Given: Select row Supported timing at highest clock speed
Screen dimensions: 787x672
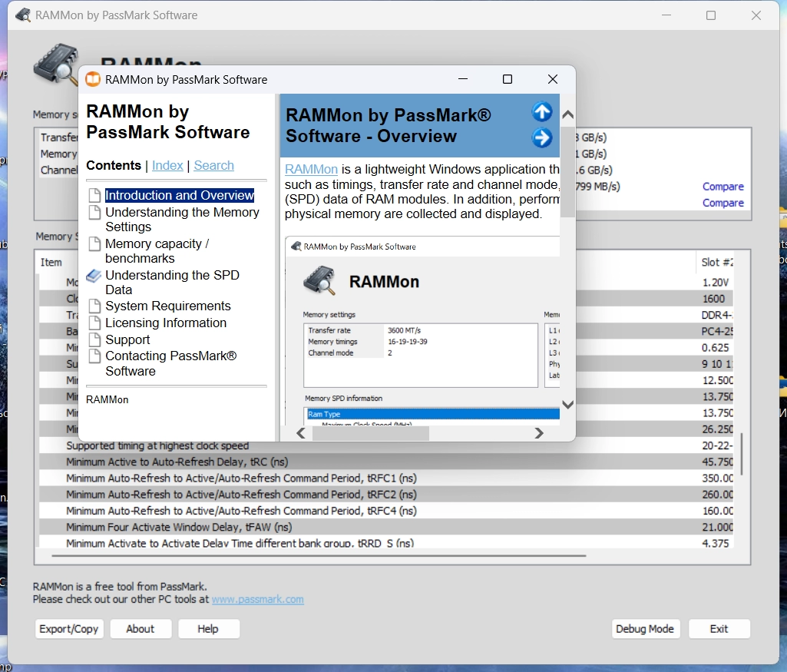Looking at the screenshot, I should click(386, 445).
